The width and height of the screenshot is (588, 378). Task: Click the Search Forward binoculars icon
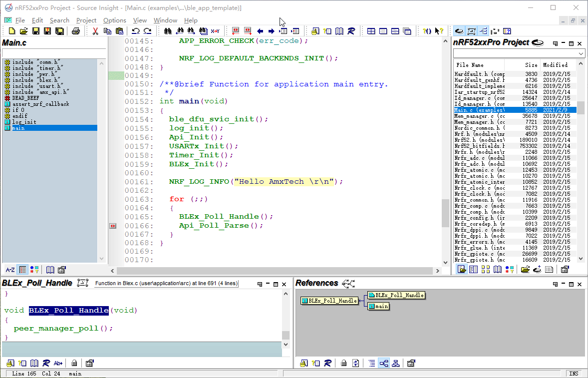point(191,31)
